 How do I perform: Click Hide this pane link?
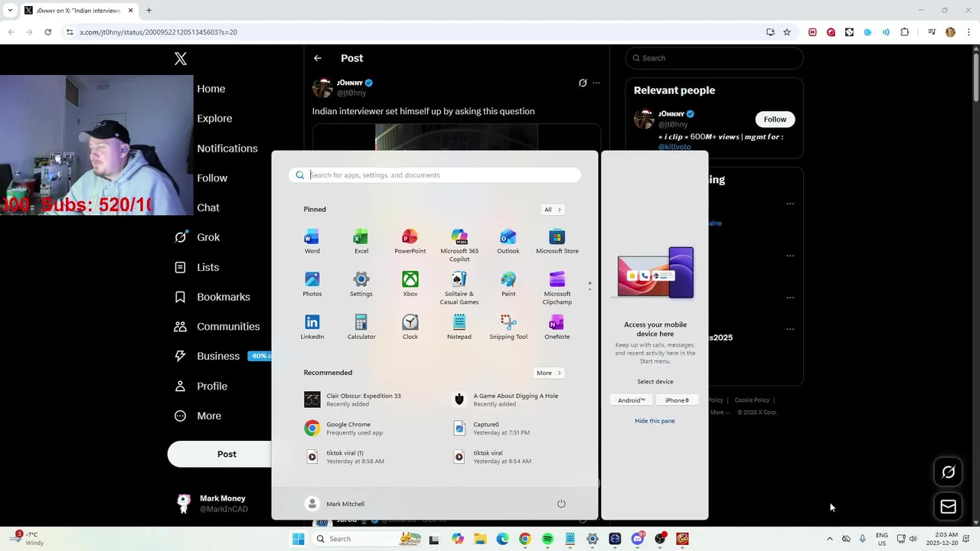point(655,421)
